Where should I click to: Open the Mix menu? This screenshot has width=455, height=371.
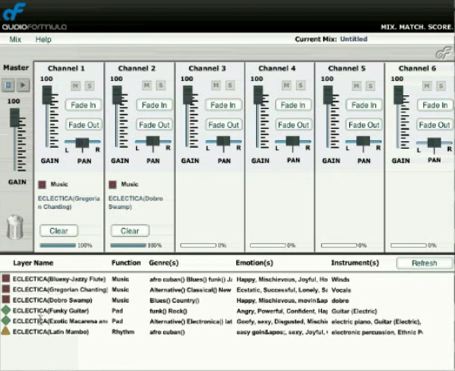[15, 39]
